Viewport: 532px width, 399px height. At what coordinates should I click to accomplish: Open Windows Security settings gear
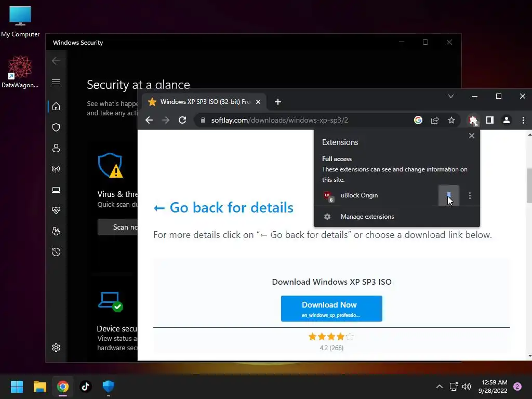[56, 348]
